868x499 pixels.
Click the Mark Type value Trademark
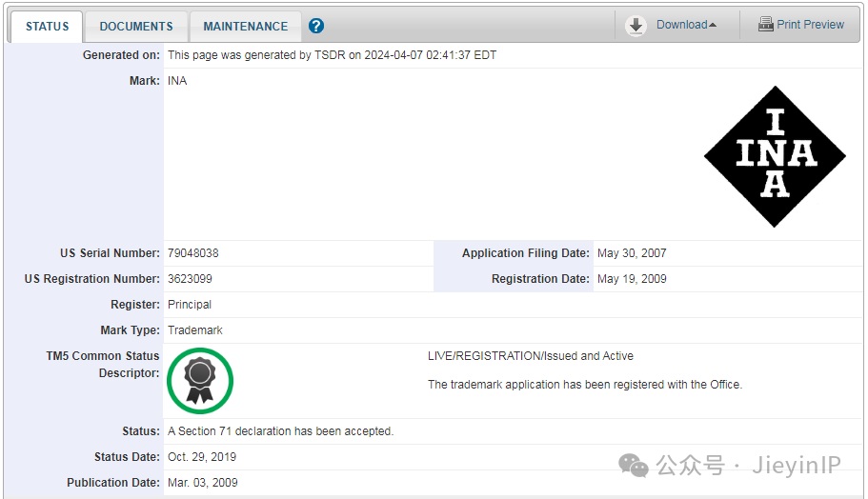tap(195, 330)
